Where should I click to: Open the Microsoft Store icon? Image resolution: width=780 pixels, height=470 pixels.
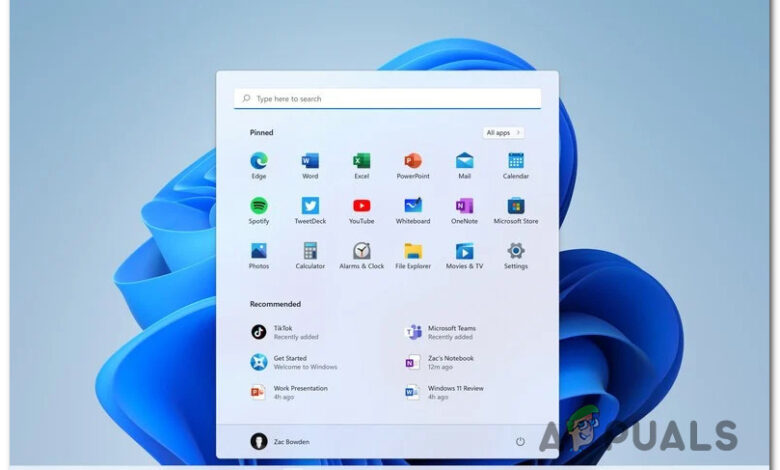point(516,206)
